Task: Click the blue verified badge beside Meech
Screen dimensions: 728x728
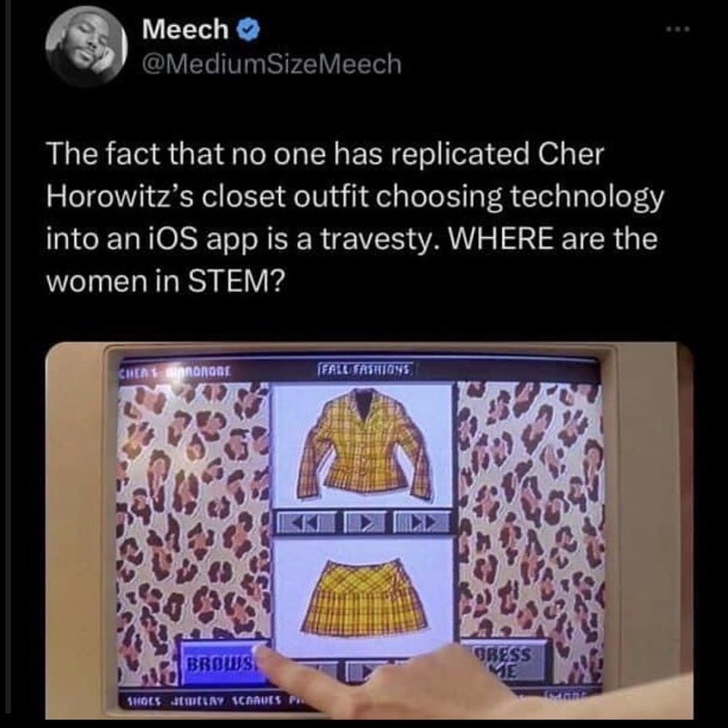Action: click(x=248, y=30)
